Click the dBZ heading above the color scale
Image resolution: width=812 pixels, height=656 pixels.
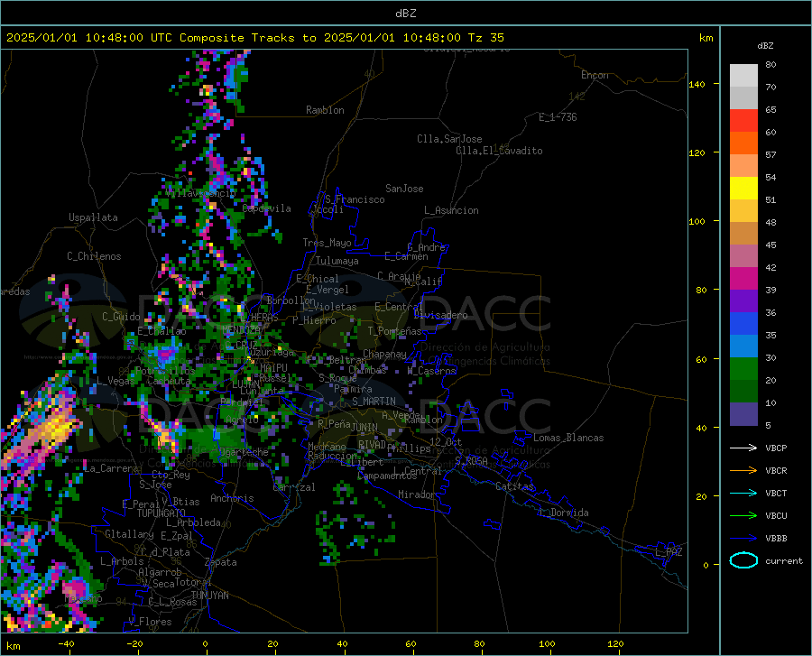click(x=765, y=45)
